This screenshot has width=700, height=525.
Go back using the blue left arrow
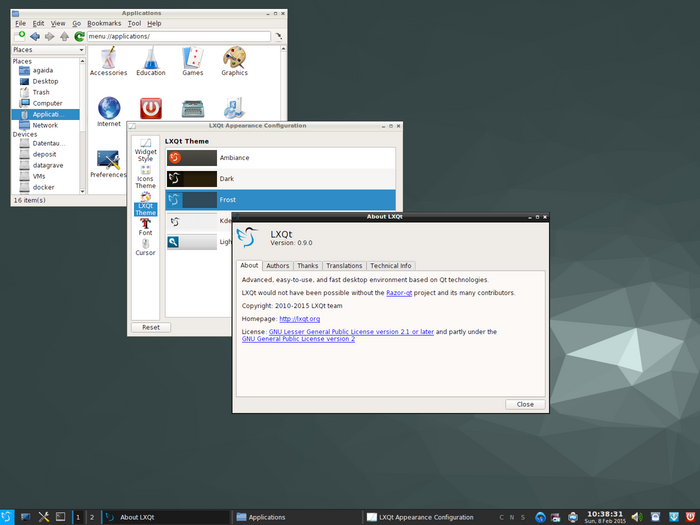35,36
